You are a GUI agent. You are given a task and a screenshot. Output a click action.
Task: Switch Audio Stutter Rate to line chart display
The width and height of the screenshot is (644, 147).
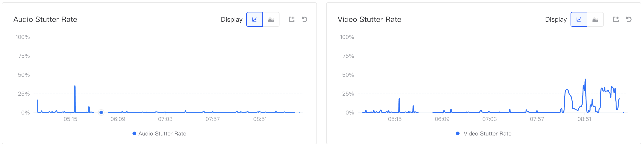tap(254, 19)
